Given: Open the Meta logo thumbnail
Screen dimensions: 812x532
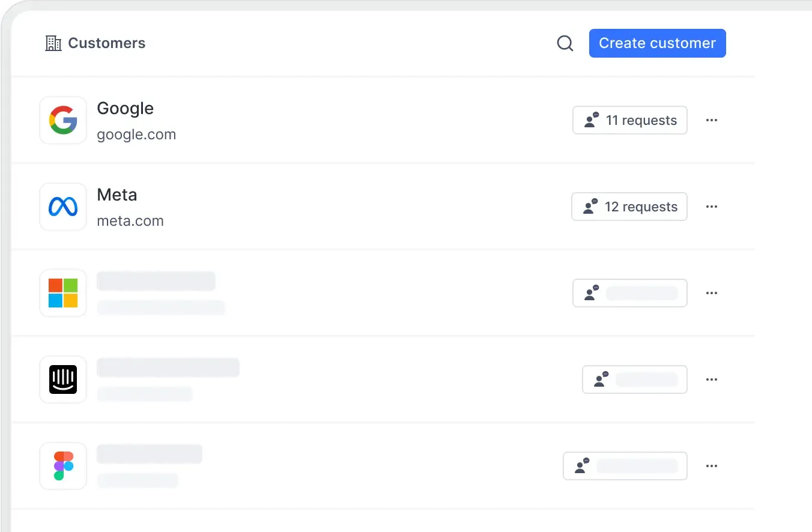Looking at the screenshot, I should coord(63,207).
